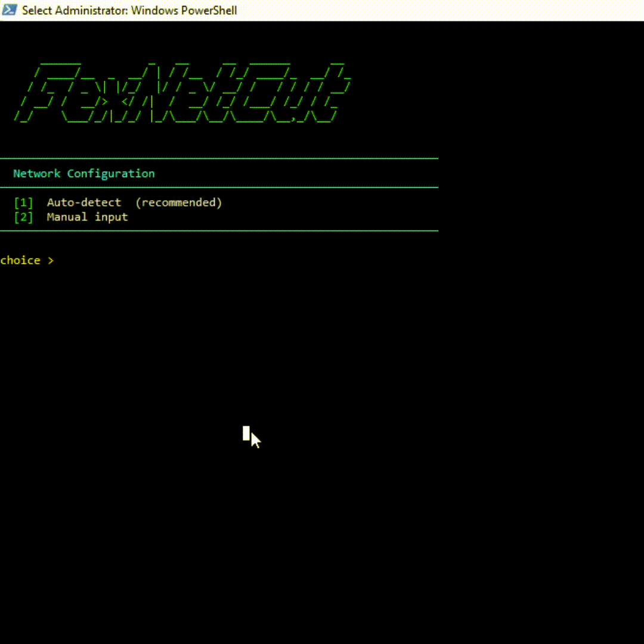Click the 'Manual input' option text
The image size is (644, 644).
87,217
